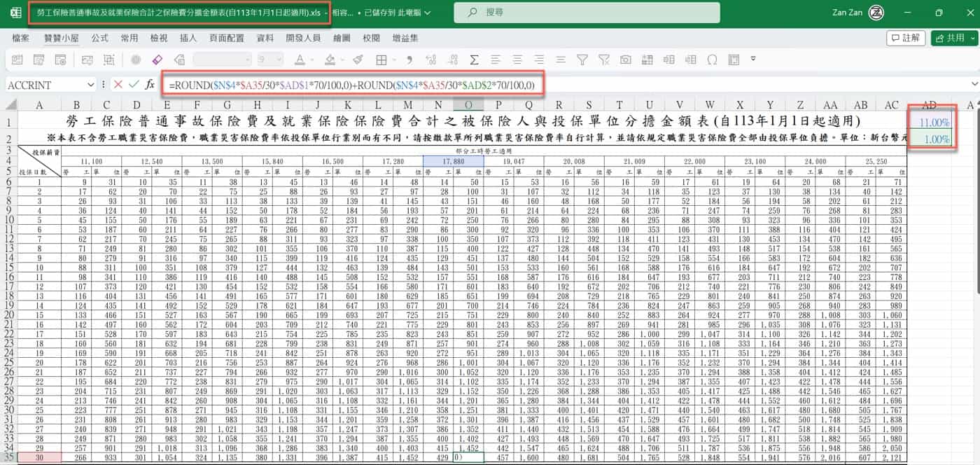Click the align right icon
The height and width of the screenshot is (465, 980).
[x=539, y=60]
